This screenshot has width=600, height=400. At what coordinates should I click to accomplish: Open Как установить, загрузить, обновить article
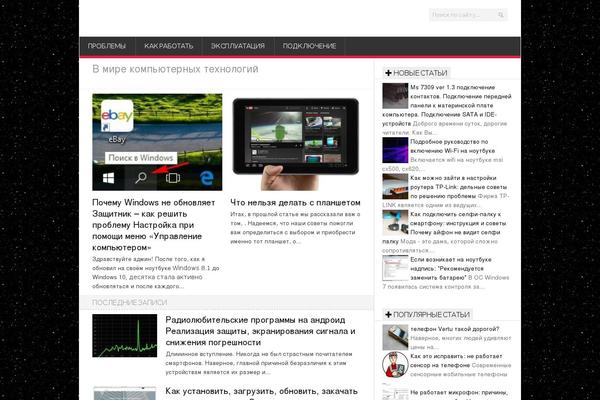point(261,392)
